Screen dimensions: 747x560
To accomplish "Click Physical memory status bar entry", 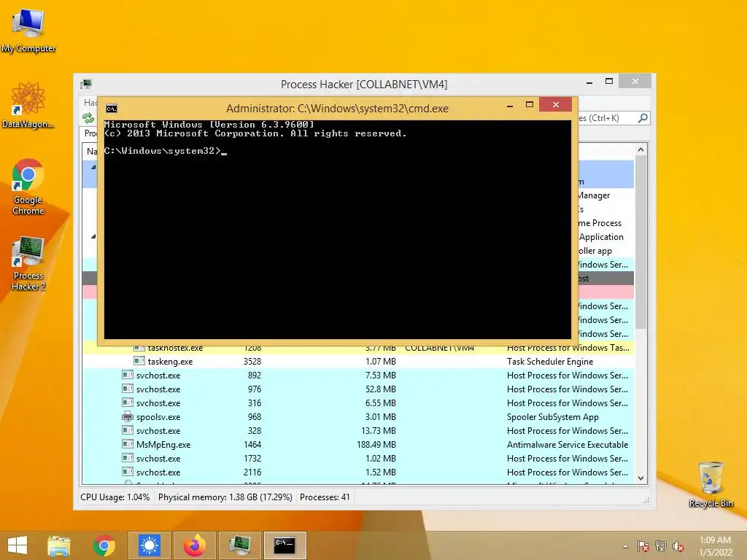I will (x=225, y=497).
